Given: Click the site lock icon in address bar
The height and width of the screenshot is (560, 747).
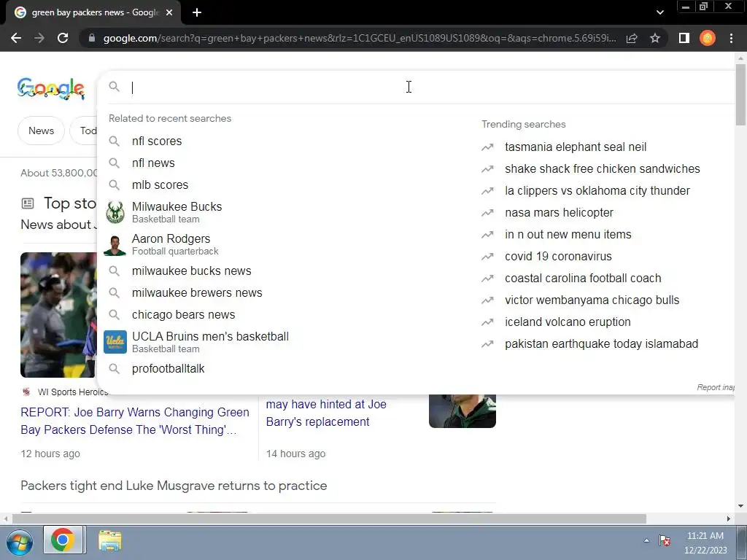Looking at the screenshot, I should coord(92,38).
